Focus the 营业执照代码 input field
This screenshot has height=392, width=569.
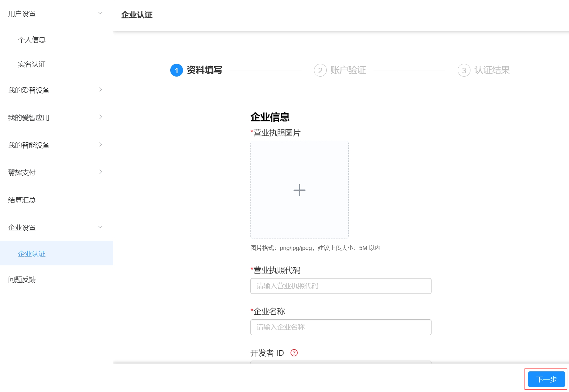point(340,286)
